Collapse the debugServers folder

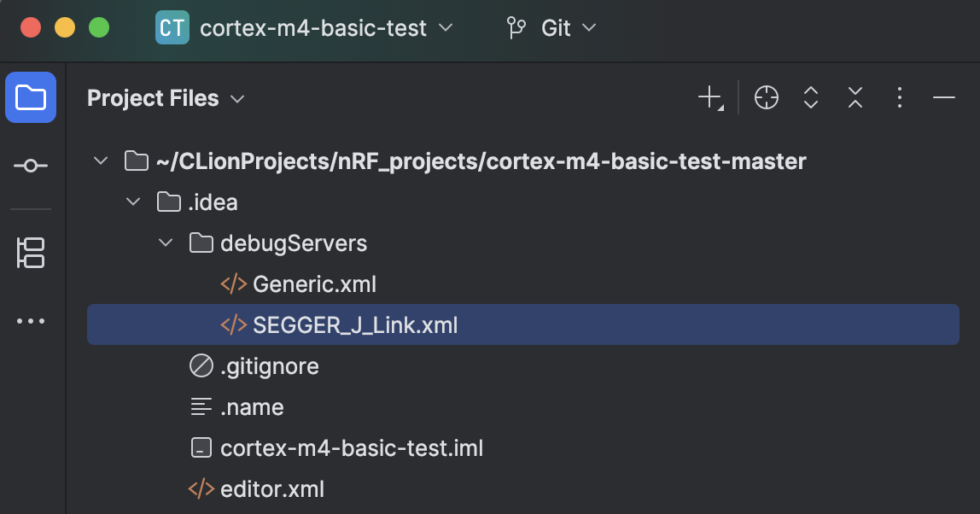coord(165,242)
